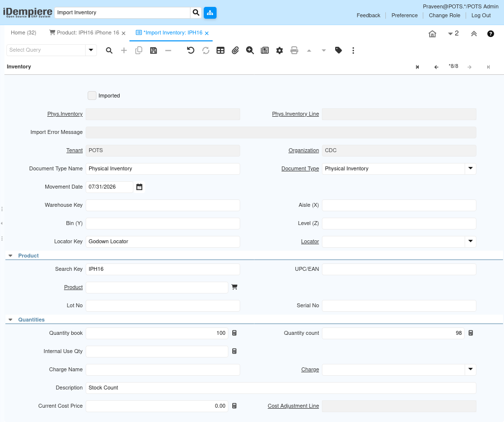Open the windows count dropdown showing 2
This screenshot has height=422, width=504.
(x=453, y=33)
